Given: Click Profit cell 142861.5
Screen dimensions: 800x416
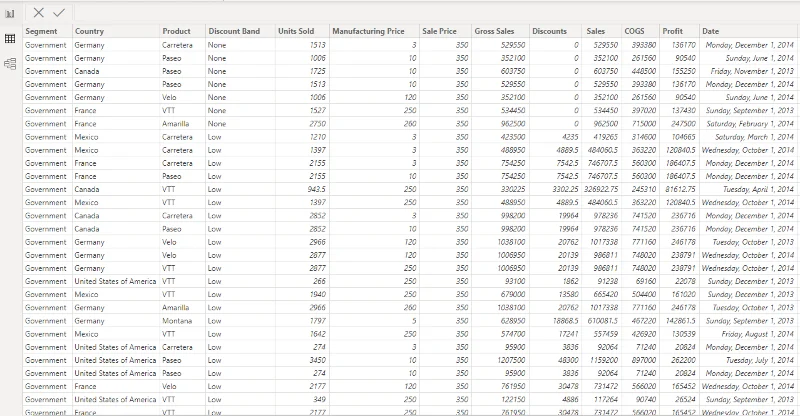Looking at the screenshot, I should pyautogui.click(x=680, y=321).
